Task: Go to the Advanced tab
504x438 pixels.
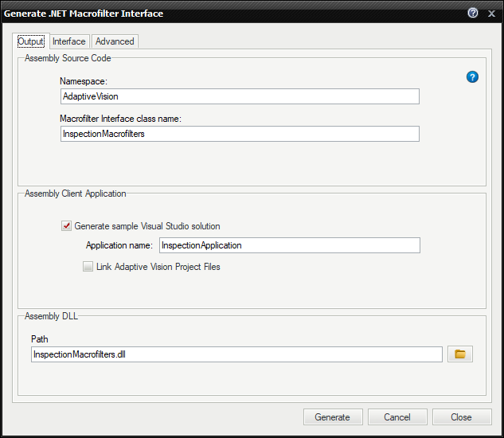Action: 115,41
